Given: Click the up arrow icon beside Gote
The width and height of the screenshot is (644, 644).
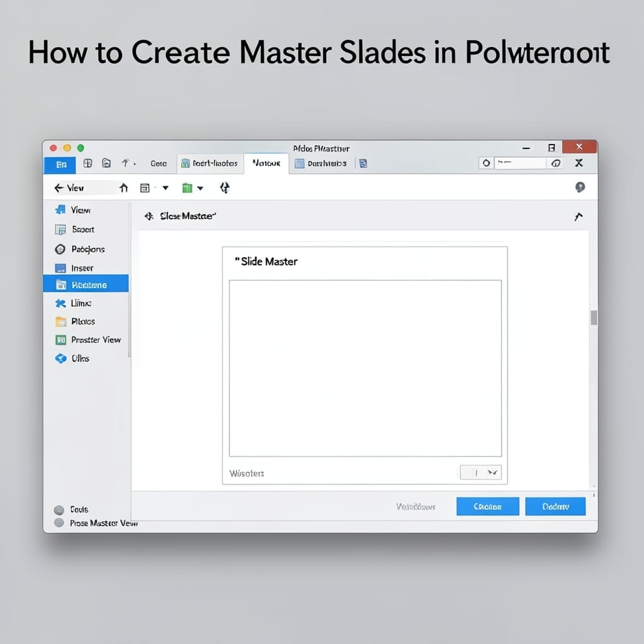Looking at the screenshot, I should (125, 163).
